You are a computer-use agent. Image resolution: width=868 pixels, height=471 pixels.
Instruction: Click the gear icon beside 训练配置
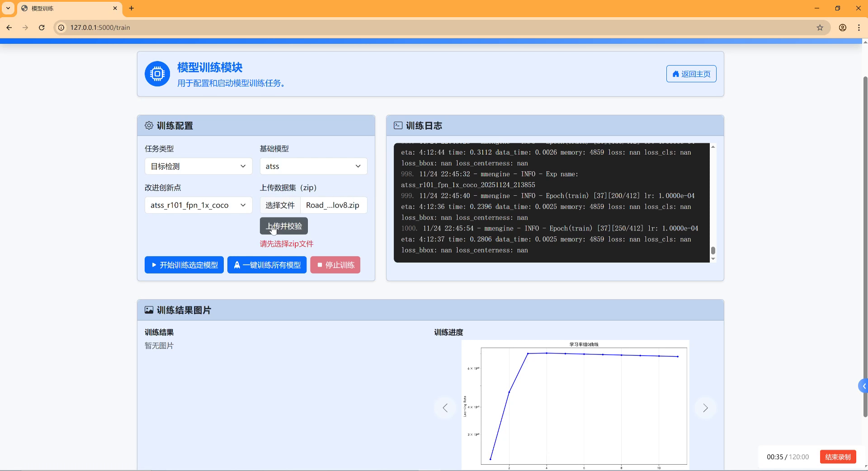pos(149,126)
